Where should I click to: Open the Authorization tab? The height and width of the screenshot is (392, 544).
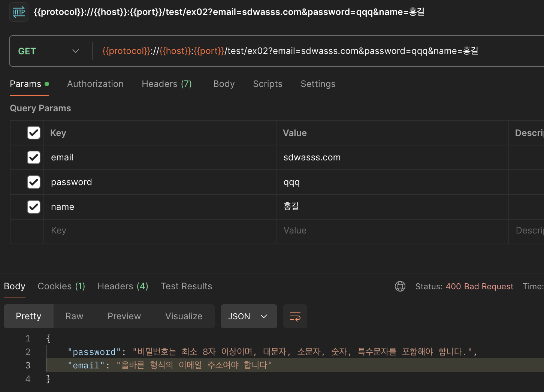pos(95,84)
